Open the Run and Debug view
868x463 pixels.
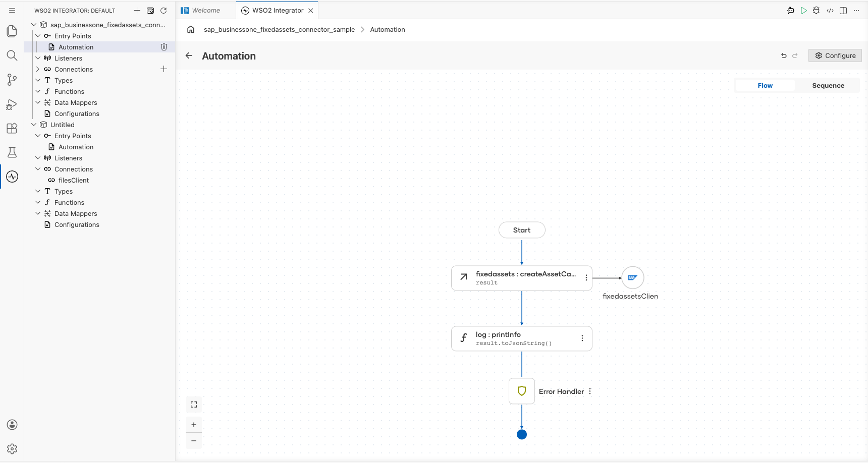click(x=12, y=104)
